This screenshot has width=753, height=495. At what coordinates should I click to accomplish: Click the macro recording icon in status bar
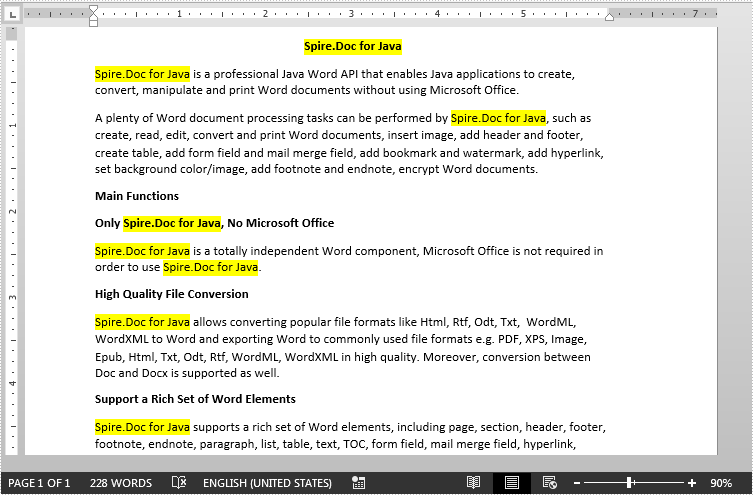tap(358, 483)
